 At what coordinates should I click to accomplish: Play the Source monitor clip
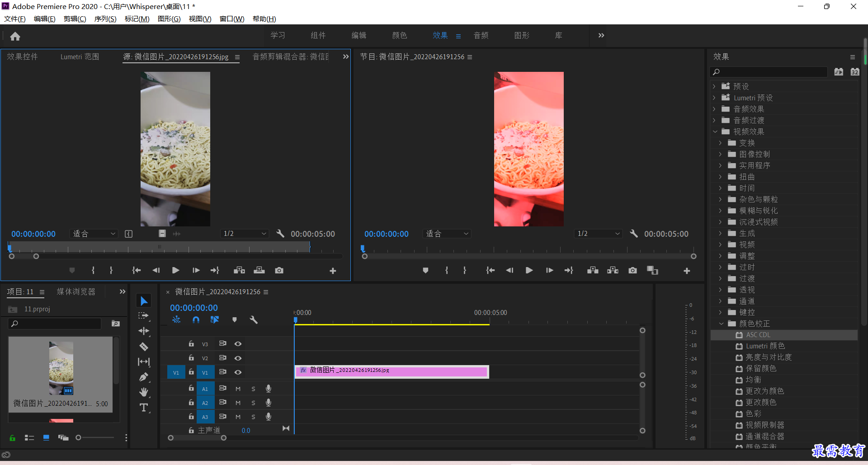pyautogui.click(x=175, y=270)
